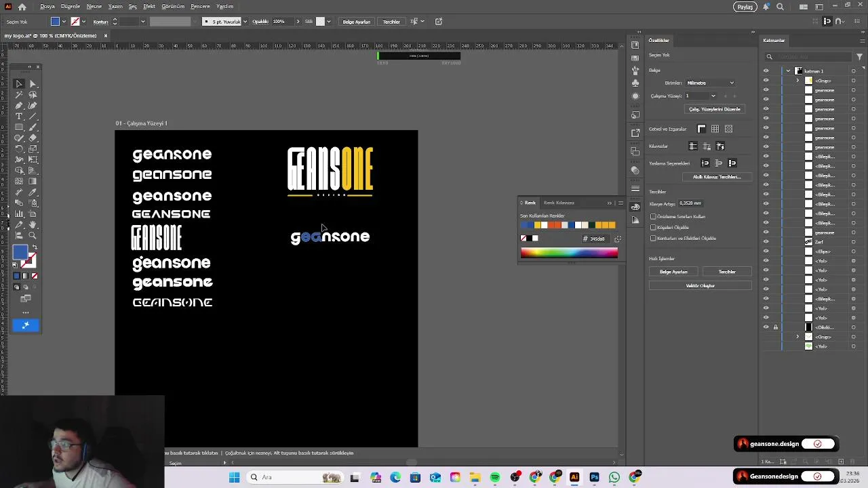Open the Dosya menu
The height and width of the screenshot is (488, 868).
[47, 7]
